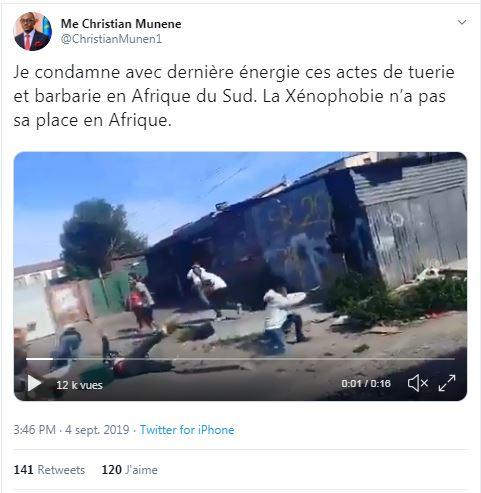Visit @ChristianMunen1 handle link
The width and height of the screenshot is (481, 493).
click(111, 39)
